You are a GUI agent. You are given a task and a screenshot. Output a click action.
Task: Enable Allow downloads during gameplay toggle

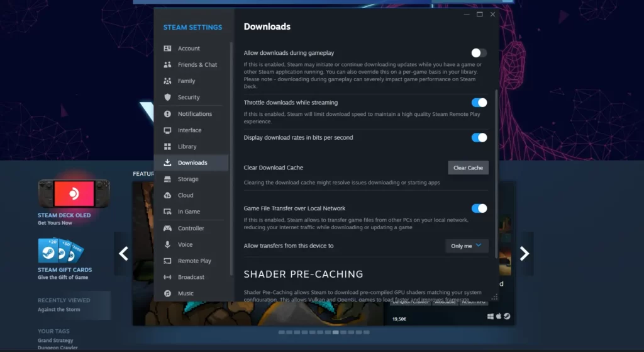tap(479, 53)
